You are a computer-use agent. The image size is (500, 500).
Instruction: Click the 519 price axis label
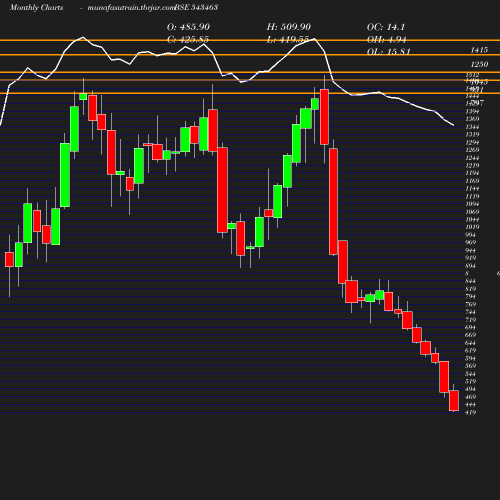tap(470, 381)
